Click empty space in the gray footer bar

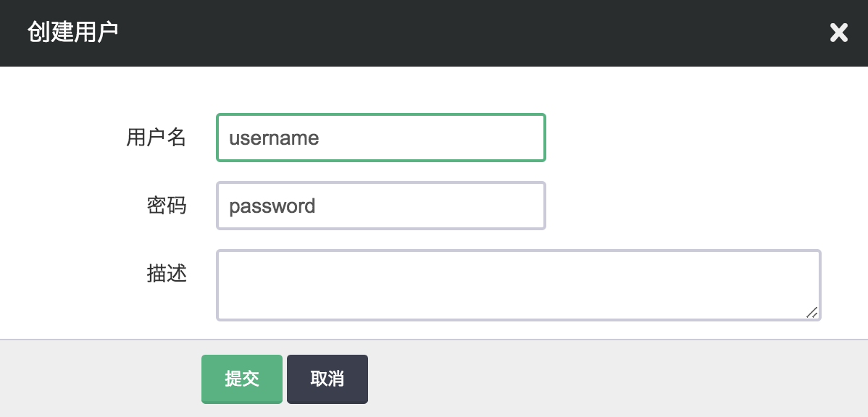point(616,379)
